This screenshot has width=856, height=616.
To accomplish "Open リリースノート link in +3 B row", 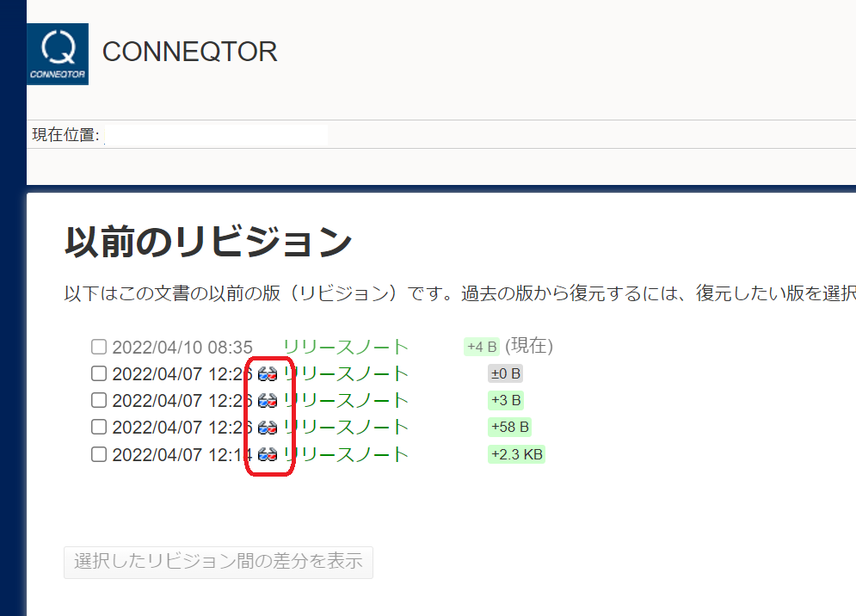I will click(x=346, y=401).
